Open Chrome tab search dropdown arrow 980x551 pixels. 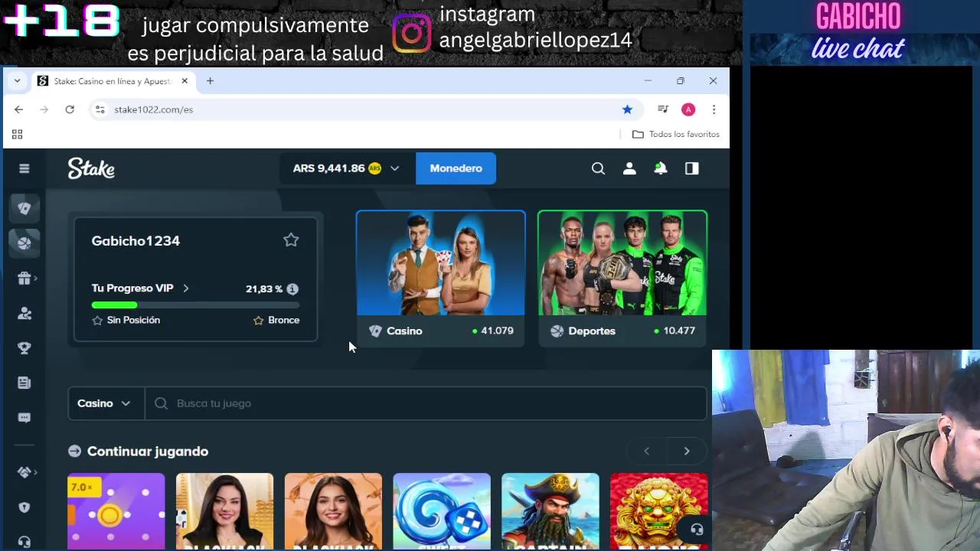tap(17, 81)
